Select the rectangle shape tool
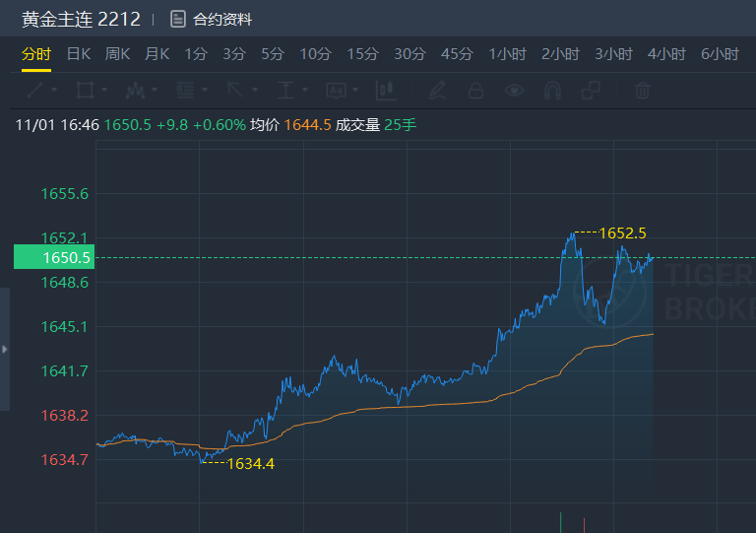The width and height of the screenshot is (756, 533). point(85,90)
